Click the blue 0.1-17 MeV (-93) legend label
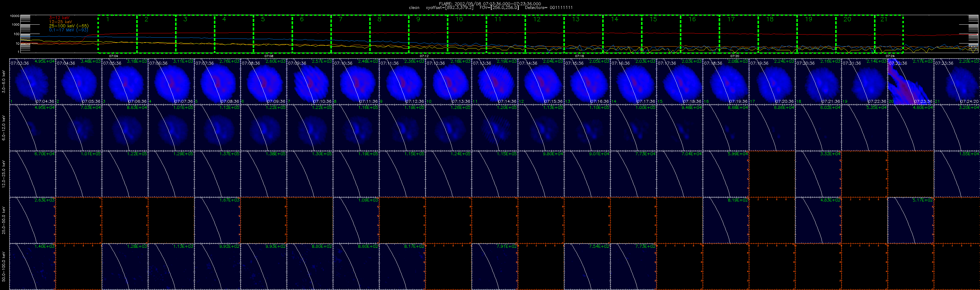Screen dimensions: 980x290 (68, 30)
